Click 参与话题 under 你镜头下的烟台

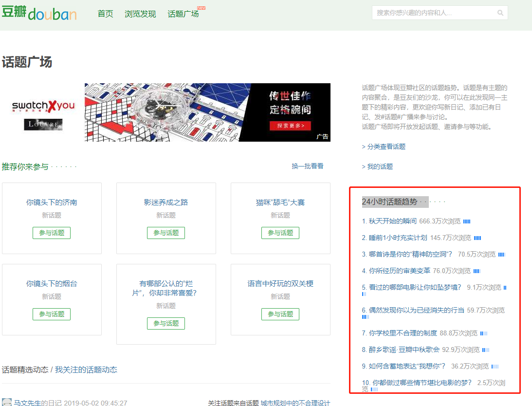pos(52,314)
